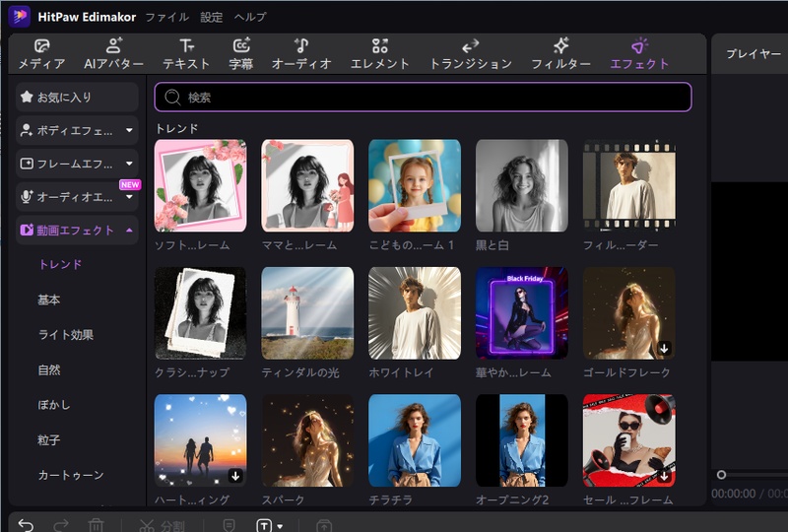Expand the フレームエフ... dropdown arrow
This screenshot has width=788, height=532.
coord(129,164)
